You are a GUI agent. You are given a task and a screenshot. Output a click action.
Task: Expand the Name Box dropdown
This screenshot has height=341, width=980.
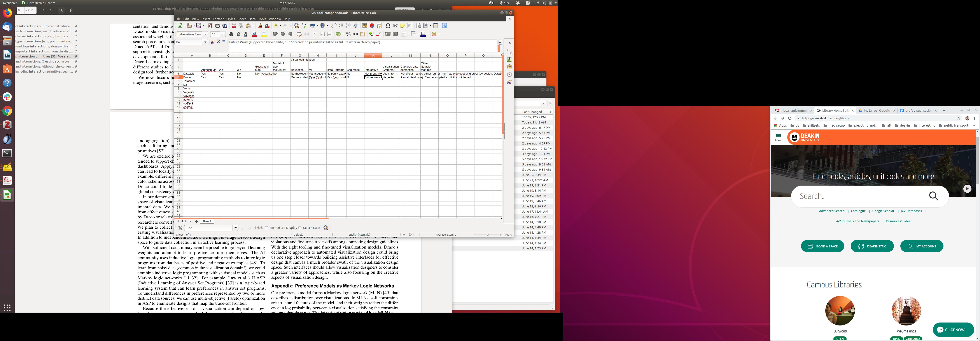pos(205,42)
